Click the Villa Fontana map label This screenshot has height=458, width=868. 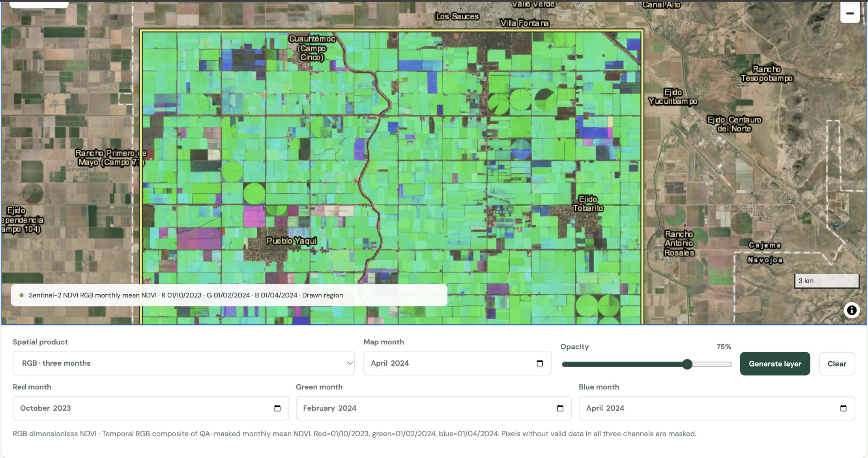click(524, 23)
